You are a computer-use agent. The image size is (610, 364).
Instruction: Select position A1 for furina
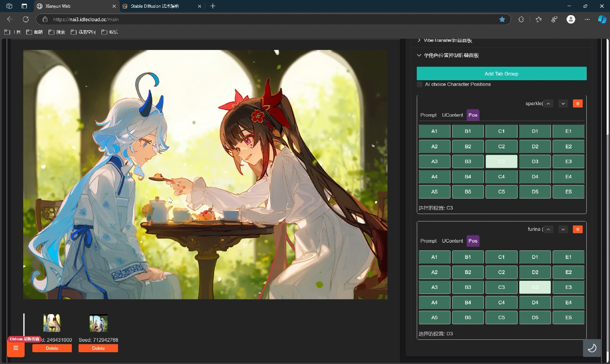coord(434,257)
